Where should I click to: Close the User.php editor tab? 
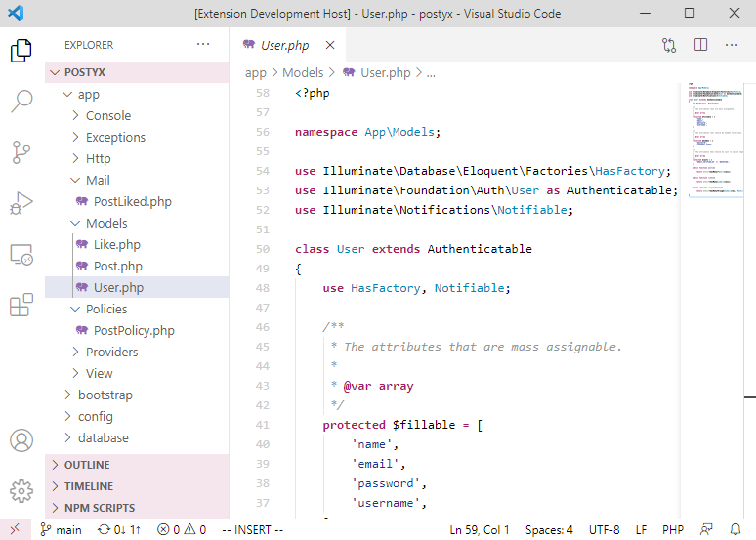(x=330, y=45)
